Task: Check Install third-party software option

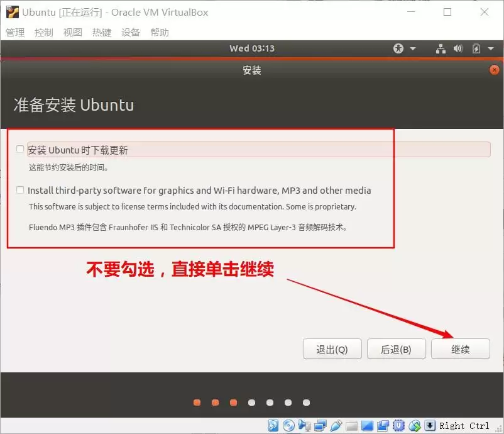Action: (19, 190)
